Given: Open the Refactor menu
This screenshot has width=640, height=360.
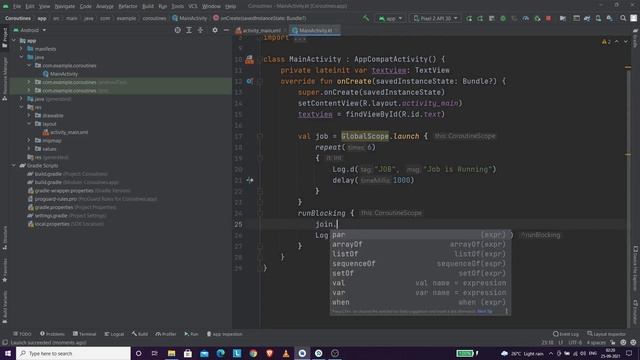Looking at the screenshot, I should click(x=128, y=7).
